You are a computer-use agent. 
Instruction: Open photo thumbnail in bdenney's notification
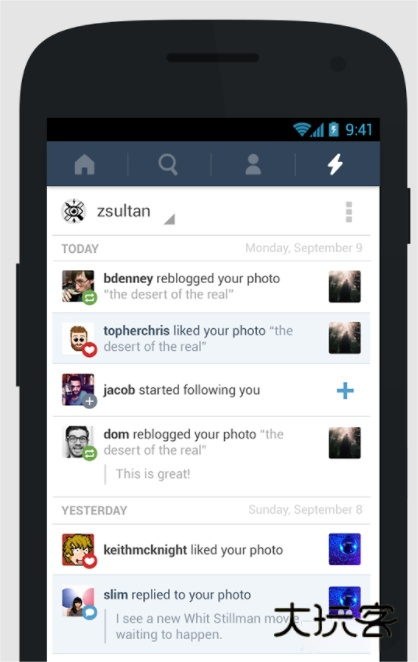[345, 287]
